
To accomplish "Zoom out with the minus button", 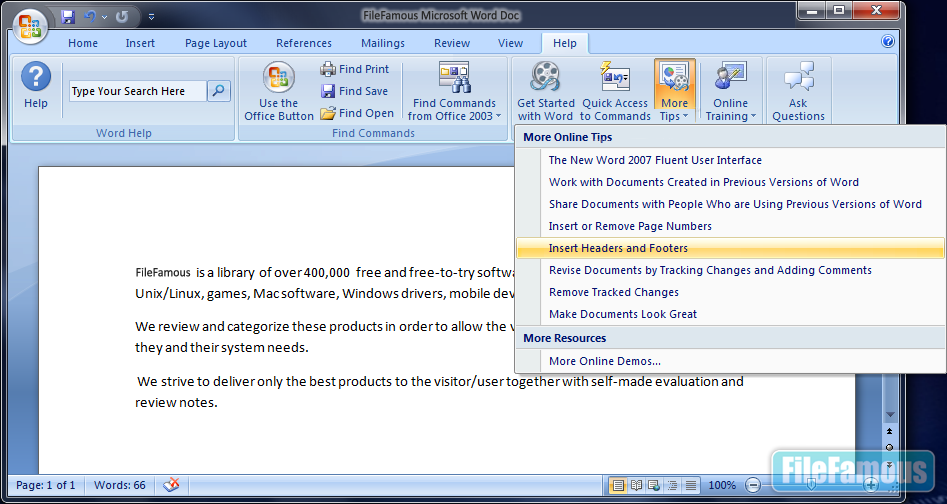I will (x=753, y=485).
